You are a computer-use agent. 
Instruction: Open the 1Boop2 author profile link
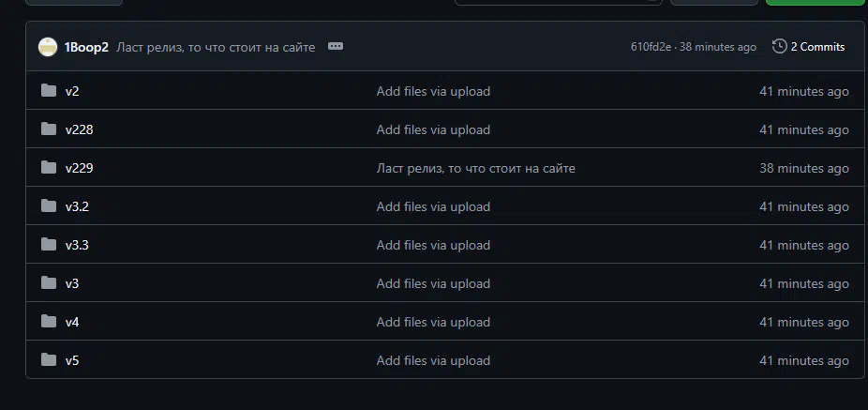[86, 47]
